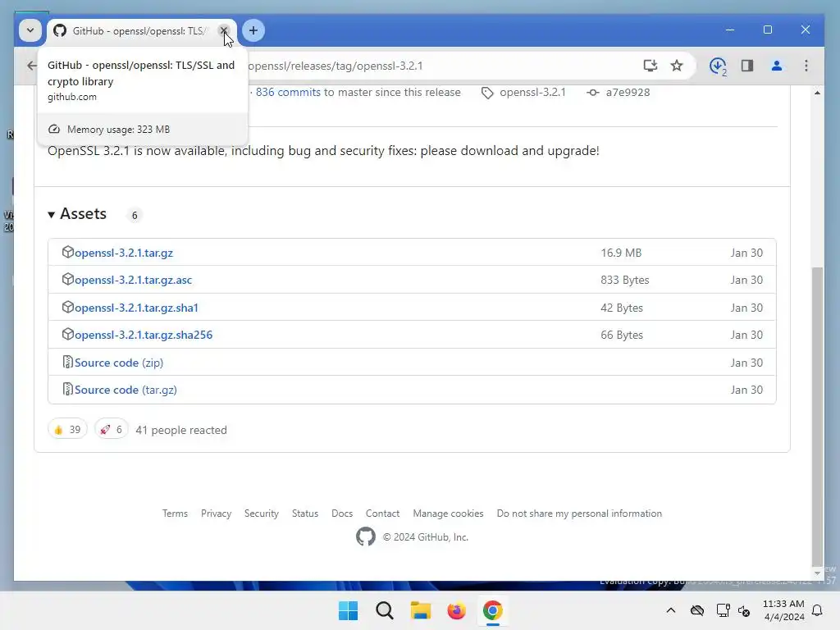
Task: Select the 833 Bytes size text
Action: pos(624,280)
